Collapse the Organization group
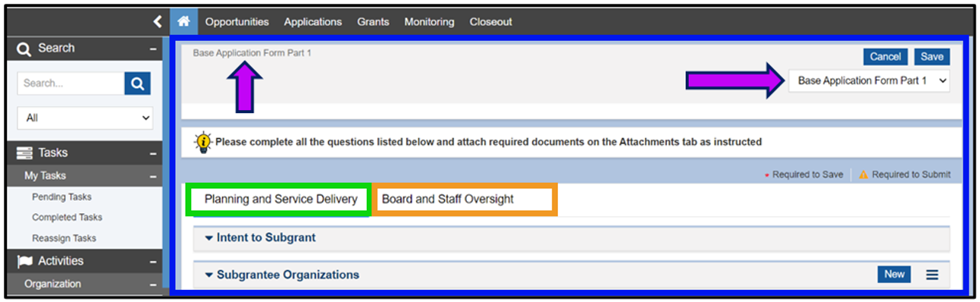 [153, 285]
